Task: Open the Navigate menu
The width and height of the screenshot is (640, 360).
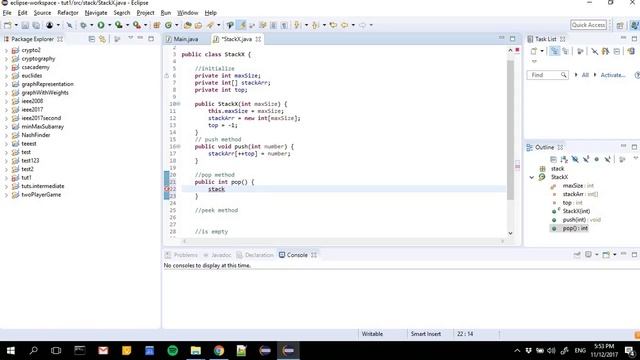Action: point(96,13)
